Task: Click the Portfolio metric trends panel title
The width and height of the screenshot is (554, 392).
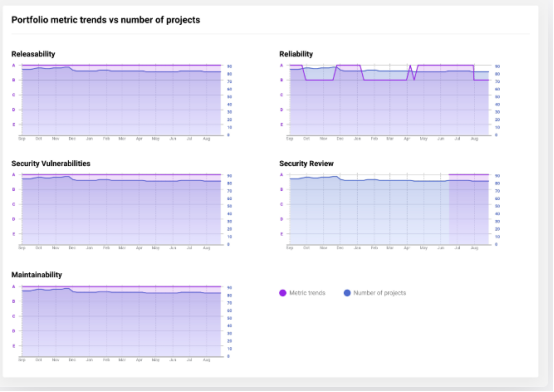Action: pos(106,20)
